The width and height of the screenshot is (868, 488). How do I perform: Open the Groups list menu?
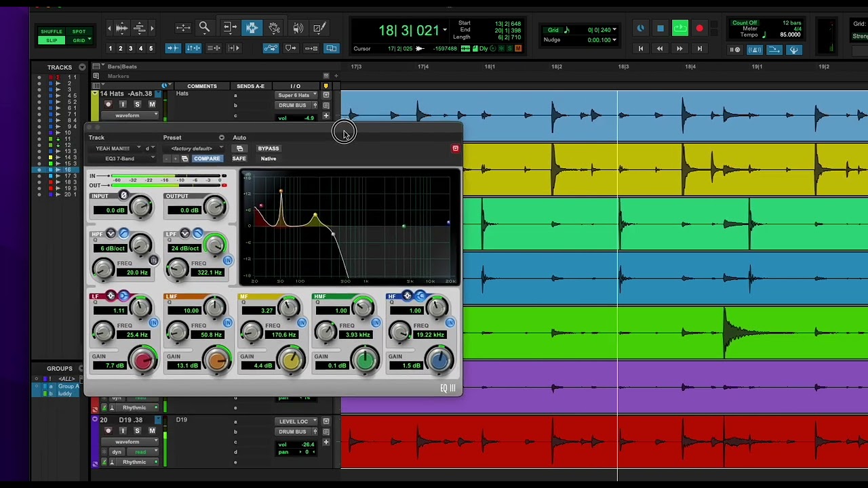coord(82,368)
